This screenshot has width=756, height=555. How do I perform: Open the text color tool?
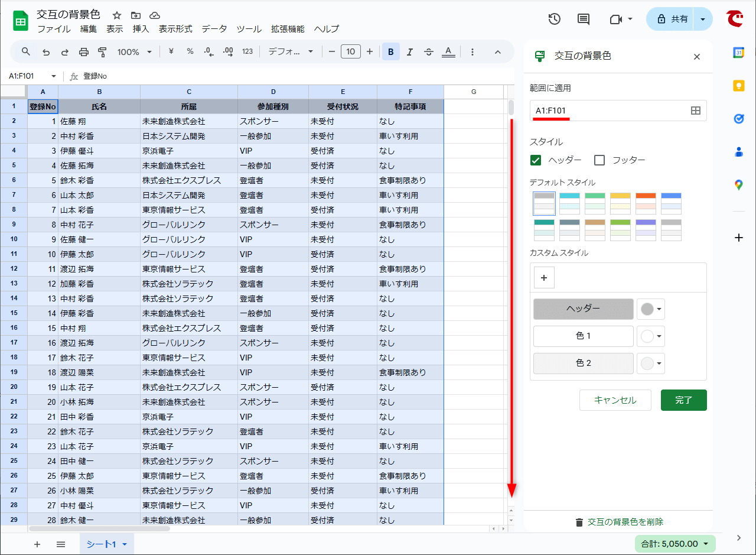[448, 52]
